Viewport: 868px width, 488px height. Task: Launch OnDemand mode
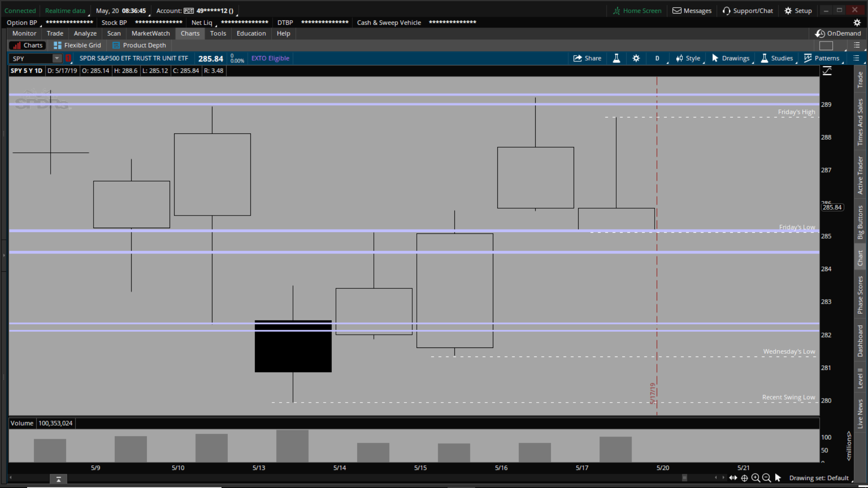tap(838, 33)
